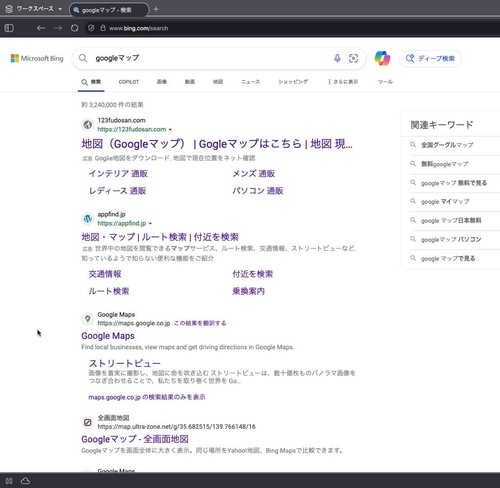
Task: Click the tracking shield icon in address bar
Action: tap(91, 28)
